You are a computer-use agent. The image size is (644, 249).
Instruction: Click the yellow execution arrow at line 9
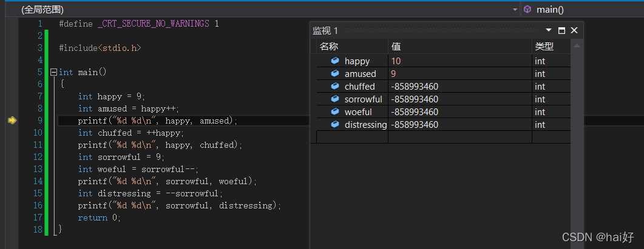[12, 121]
